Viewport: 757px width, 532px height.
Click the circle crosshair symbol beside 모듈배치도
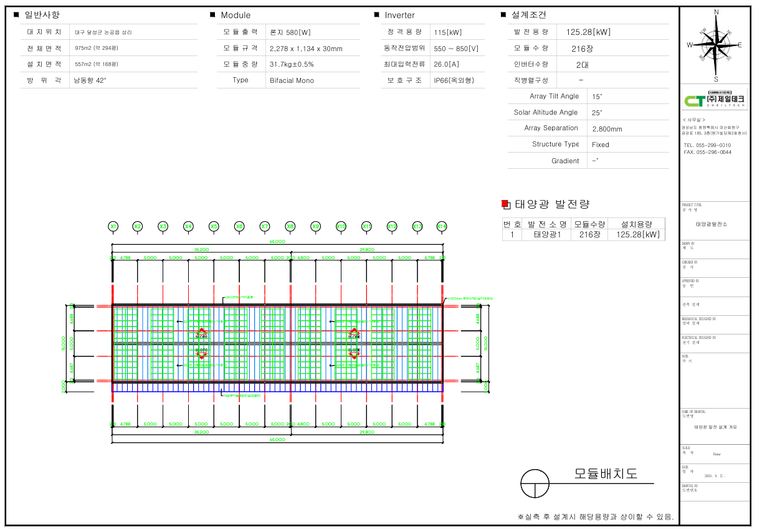click(x=535, y=483)
